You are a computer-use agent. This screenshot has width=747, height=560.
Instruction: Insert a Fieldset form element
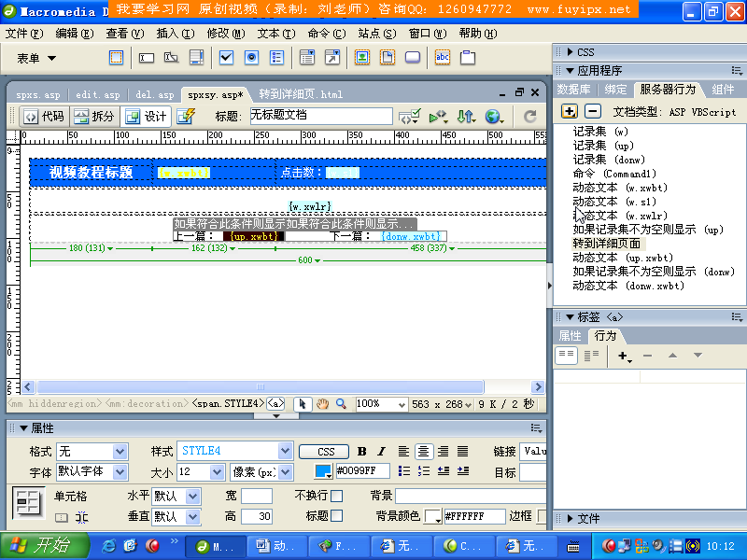tap(468, 58)
